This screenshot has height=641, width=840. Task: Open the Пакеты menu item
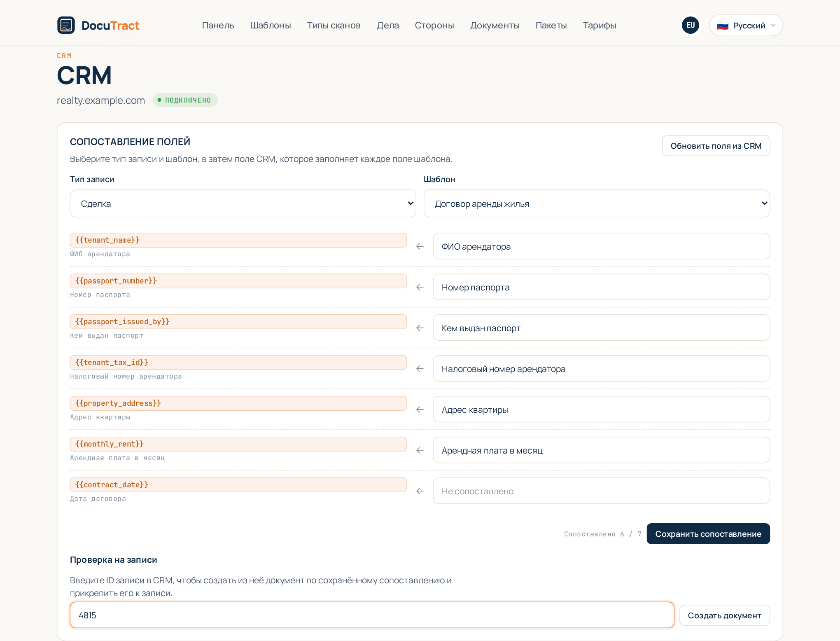551,26
